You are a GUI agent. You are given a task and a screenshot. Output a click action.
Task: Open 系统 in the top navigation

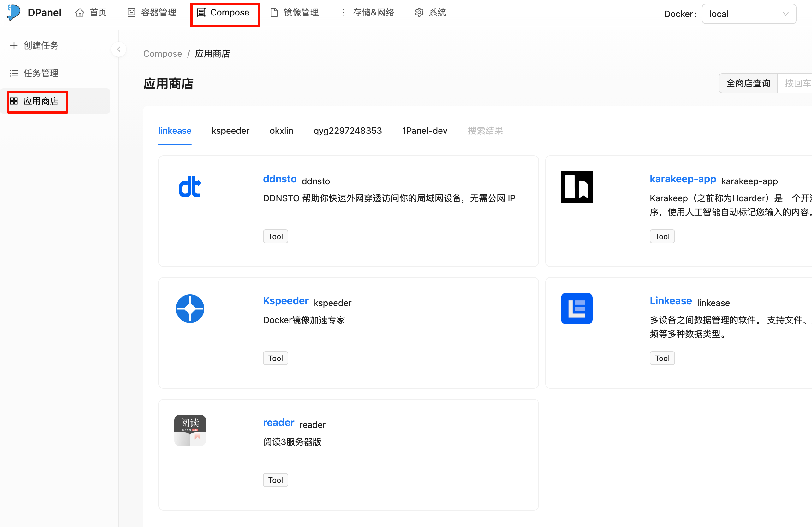click(x=430, y=13)
